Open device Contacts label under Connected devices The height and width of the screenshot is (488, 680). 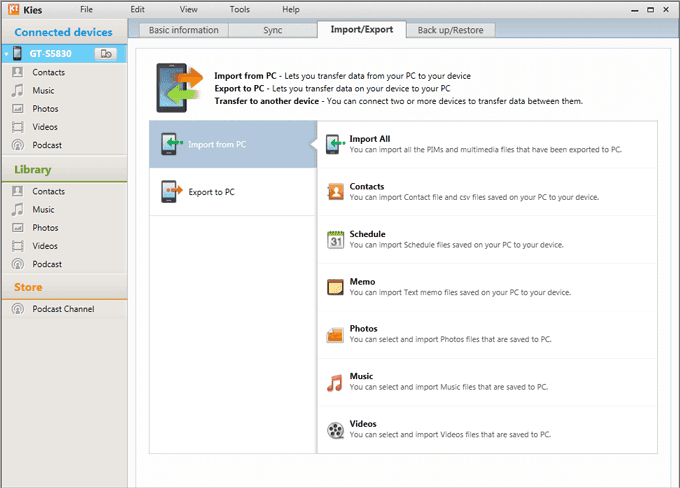tap(49, 72)
